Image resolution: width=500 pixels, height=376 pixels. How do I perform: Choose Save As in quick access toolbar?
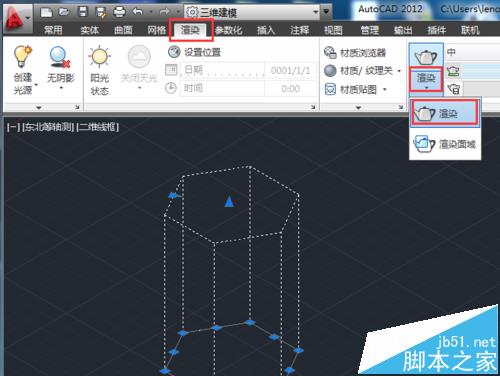(100, 12)
